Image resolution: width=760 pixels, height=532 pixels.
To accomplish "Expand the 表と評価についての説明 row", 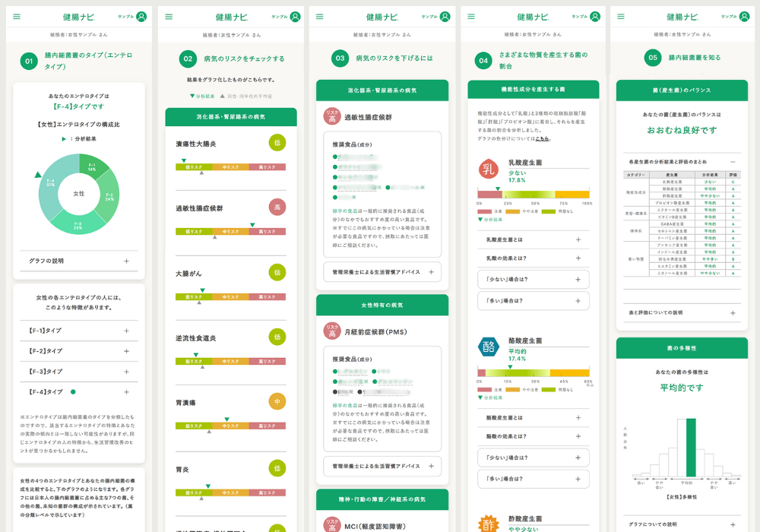I will [682, 312].
